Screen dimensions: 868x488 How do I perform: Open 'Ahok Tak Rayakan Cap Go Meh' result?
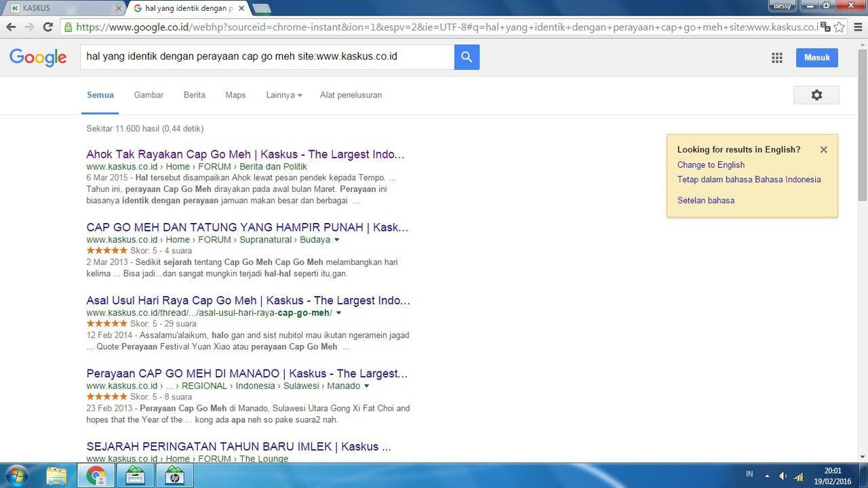click(x=245, y=154)
